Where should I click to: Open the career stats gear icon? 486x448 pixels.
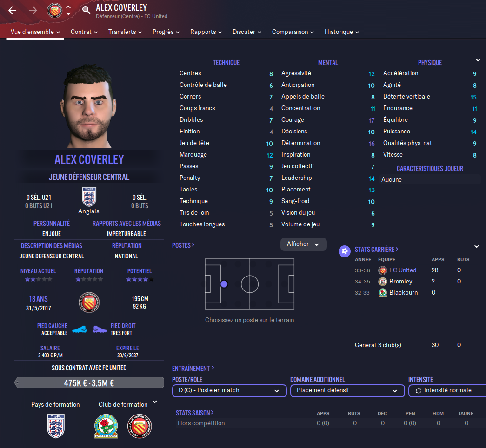pos(344,251)
